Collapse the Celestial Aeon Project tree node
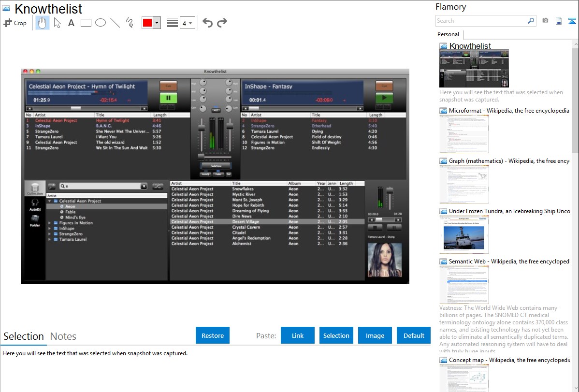The height and width of the screenshot is (392, 579). pos(50,201)
